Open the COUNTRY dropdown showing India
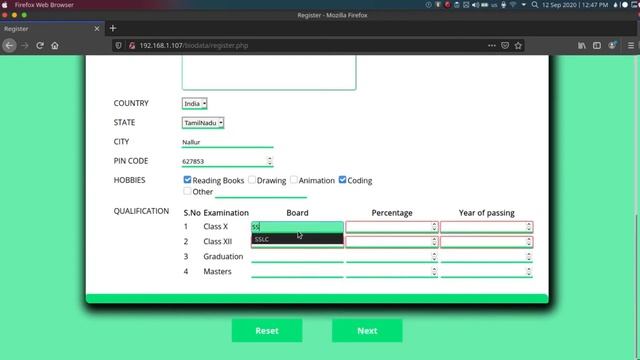Viewport: 640px width, 360px height. (194, 104)
